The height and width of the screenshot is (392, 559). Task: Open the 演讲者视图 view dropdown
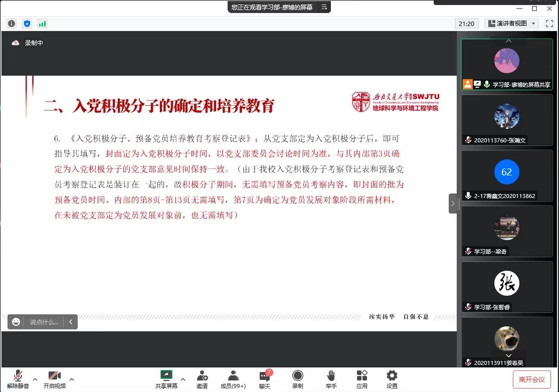[x=511, y=24]
